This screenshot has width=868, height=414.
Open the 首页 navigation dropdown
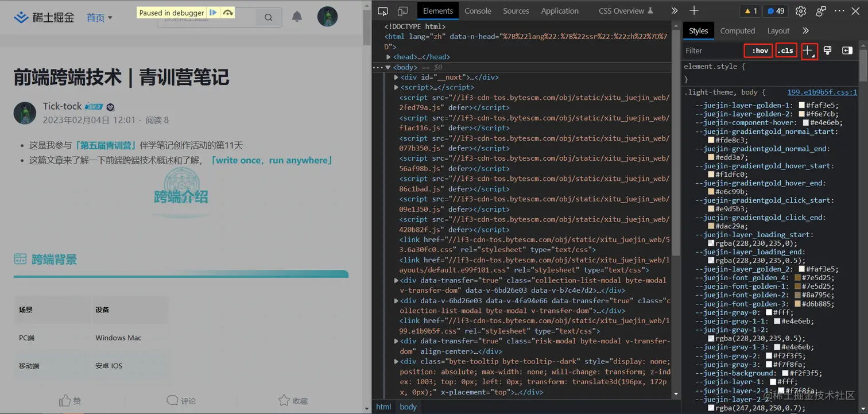99,18
